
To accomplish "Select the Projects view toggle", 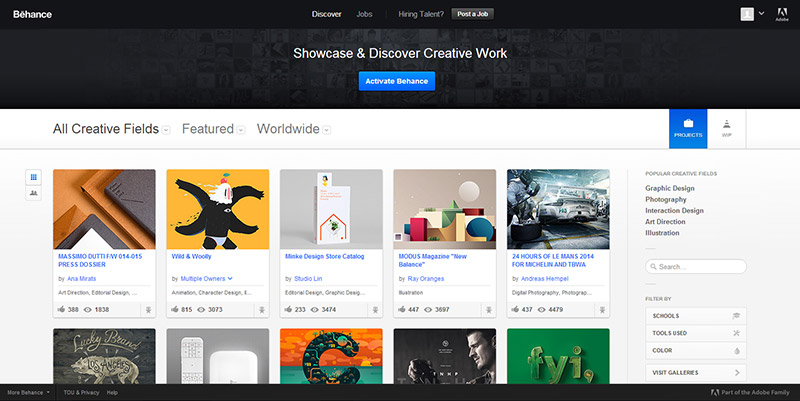I will [x=688, y=128].
